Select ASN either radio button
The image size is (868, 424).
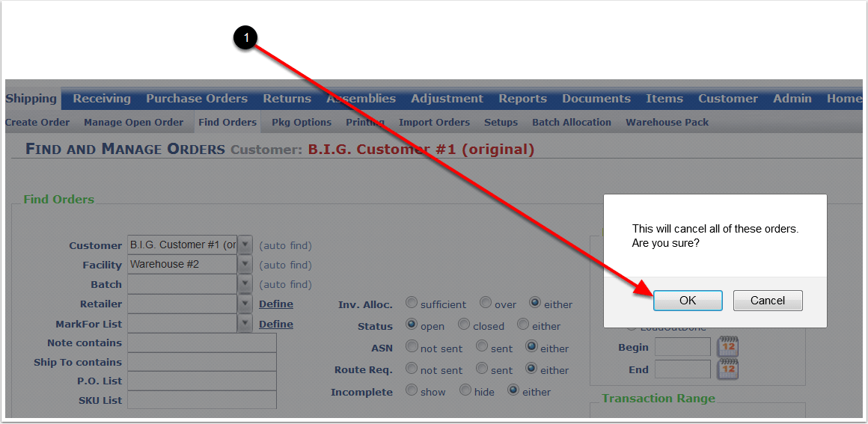point(531,346)
